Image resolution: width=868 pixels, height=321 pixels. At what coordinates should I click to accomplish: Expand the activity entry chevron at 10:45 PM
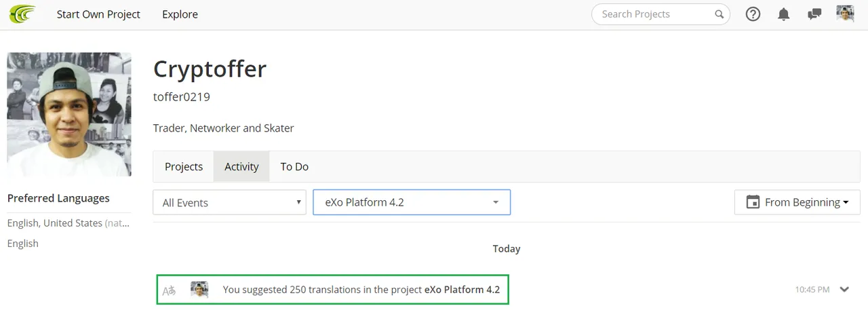pyautogui.click(x=844, y=289)
